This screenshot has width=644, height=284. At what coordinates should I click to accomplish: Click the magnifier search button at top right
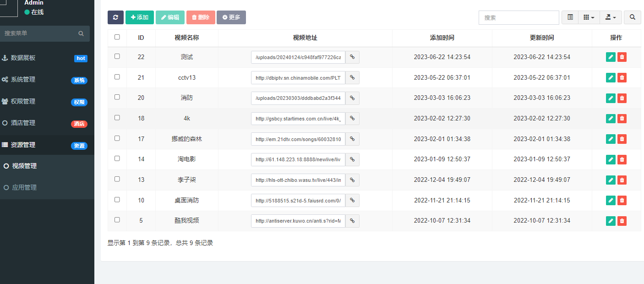pos(632,17)
